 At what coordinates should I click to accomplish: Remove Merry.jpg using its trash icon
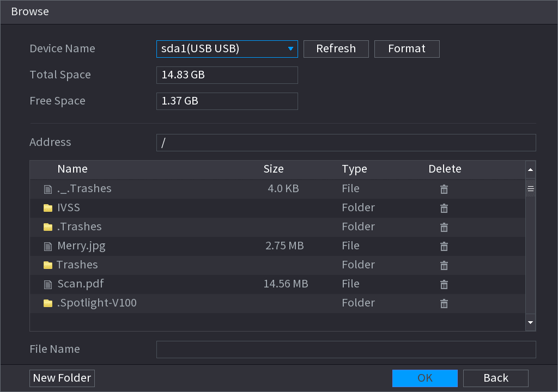click(x=444, y=246)
